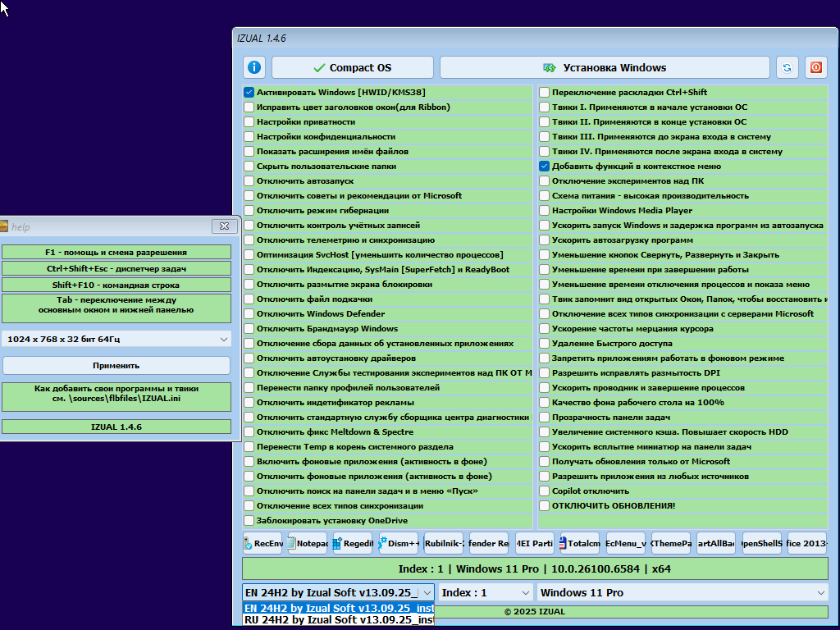This screenshot has width=840, height=630.
Task: Open the screen resolution dropdown
Action: [x=116, y=339]
